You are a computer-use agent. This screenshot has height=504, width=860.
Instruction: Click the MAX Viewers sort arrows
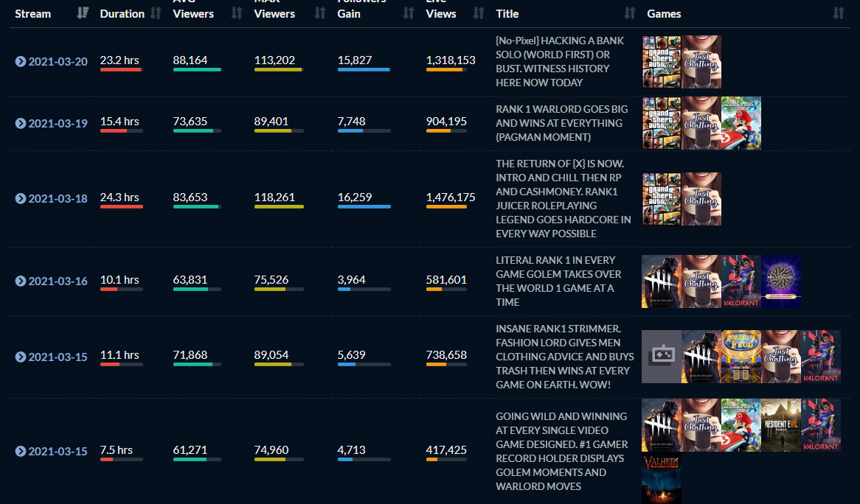(x=319, y=13)
